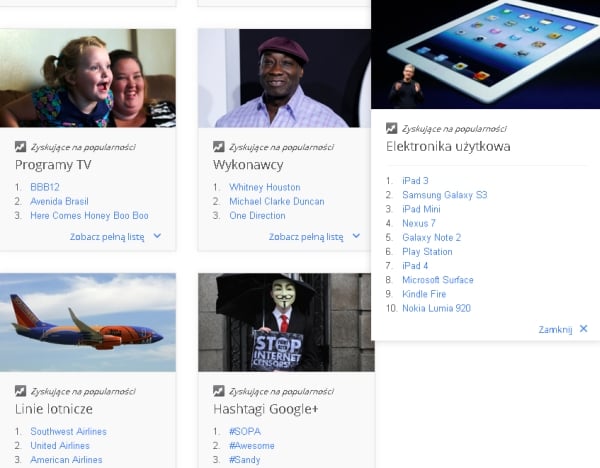Open Southwest Airlines link
Viewport: 600px width, 468px height.
(68, 431)
